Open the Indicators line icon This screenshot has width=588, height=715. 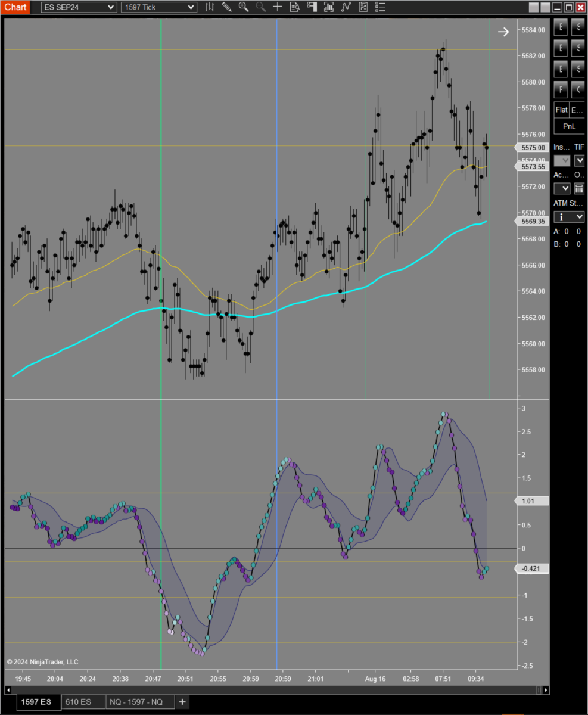(346, 7)
